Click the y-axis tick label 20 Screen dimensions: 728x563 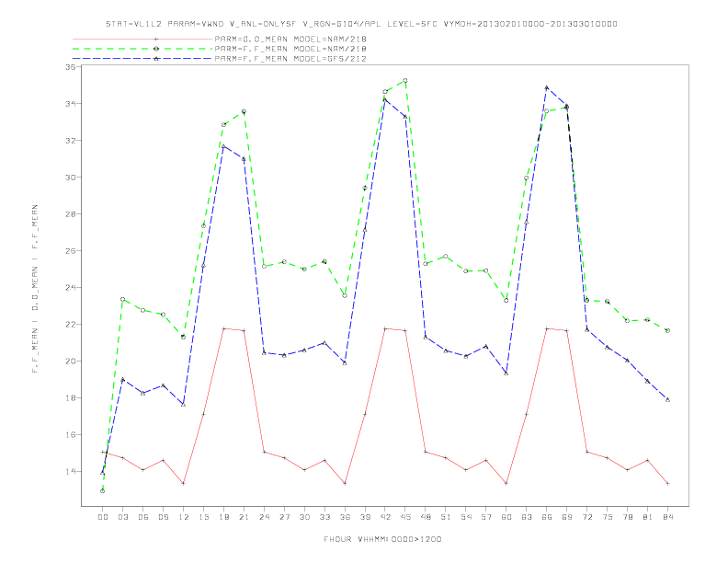(x=71, y=361)
